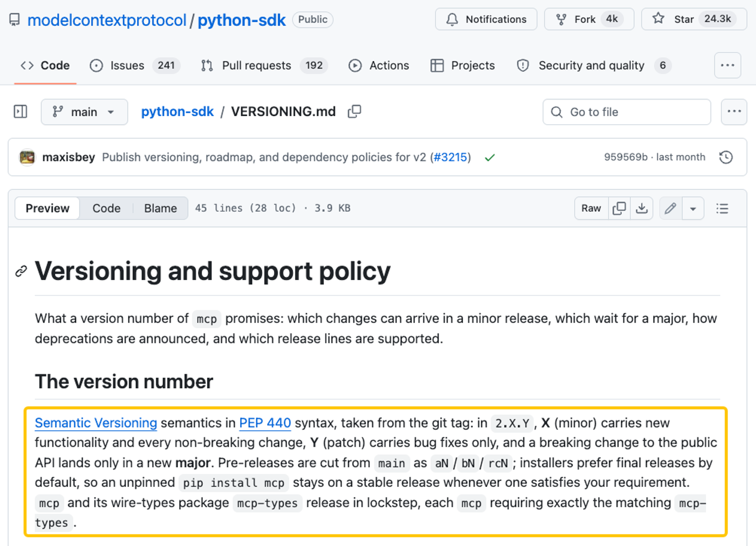This screenshot has height=546, width=756.
Task: Open the document outline list
Action: (722, 208)
